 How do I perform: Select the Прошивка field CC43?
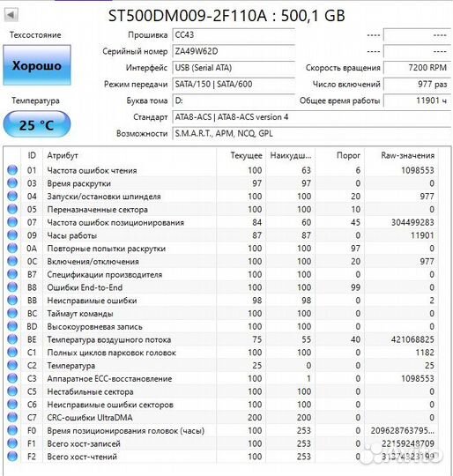point(234,35)
